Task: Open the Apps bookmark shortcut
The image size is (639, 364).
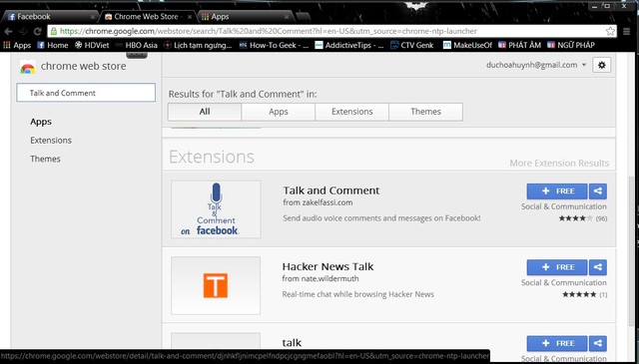Action: point(17,45)
